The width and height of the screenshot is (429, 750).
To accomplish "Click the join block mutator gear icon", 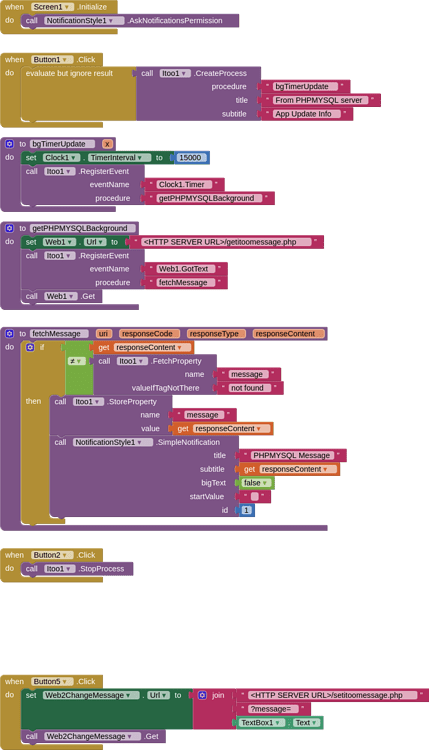I will (x=202, y=695).
